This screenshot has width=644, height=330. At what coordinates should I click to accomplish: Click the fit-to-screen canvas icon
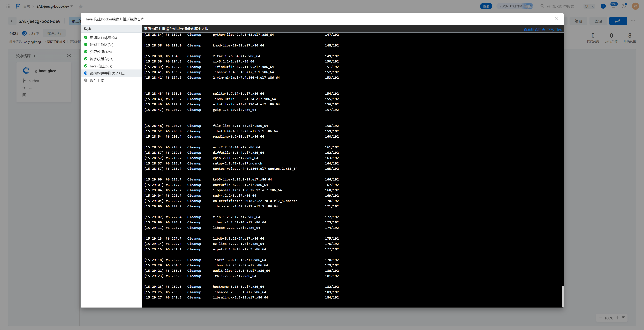[x=624, y=318]
